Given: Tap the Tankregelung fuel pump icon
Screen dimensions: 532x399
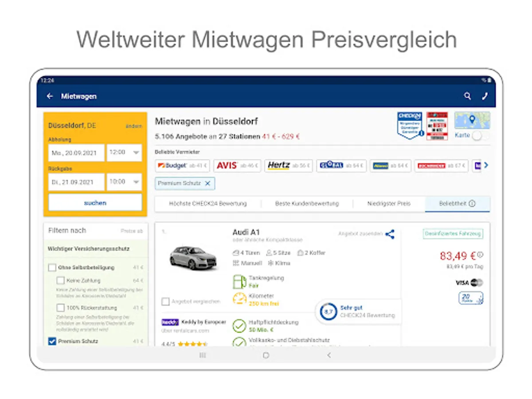Looking at the screenshot, I should [x=239, y=282].
